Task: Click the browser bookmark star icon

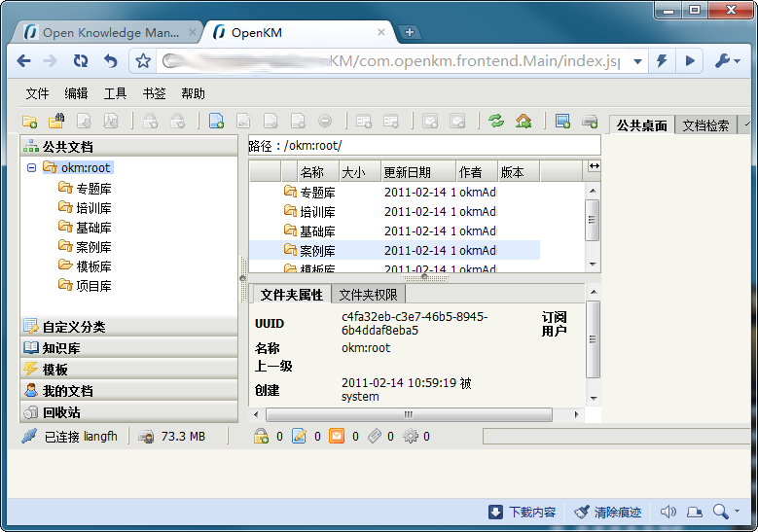Action: click(x=143, y=61)
